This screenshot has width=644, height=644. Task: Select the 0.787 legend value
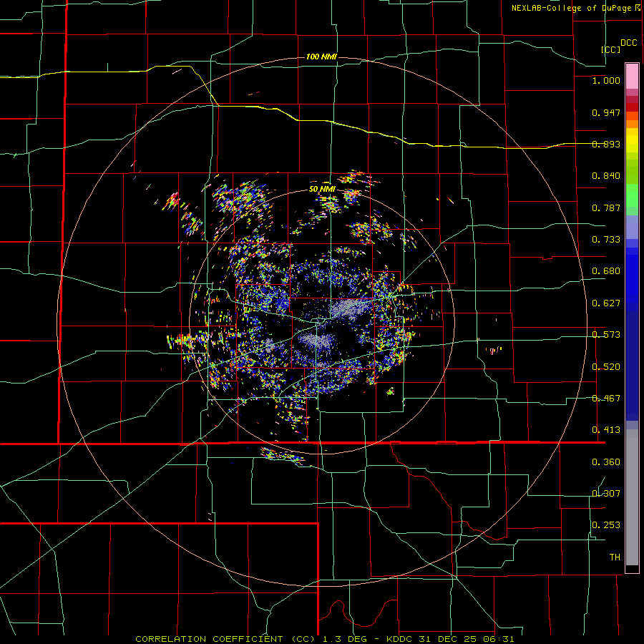pyautogui.click(x=606, y=208)
